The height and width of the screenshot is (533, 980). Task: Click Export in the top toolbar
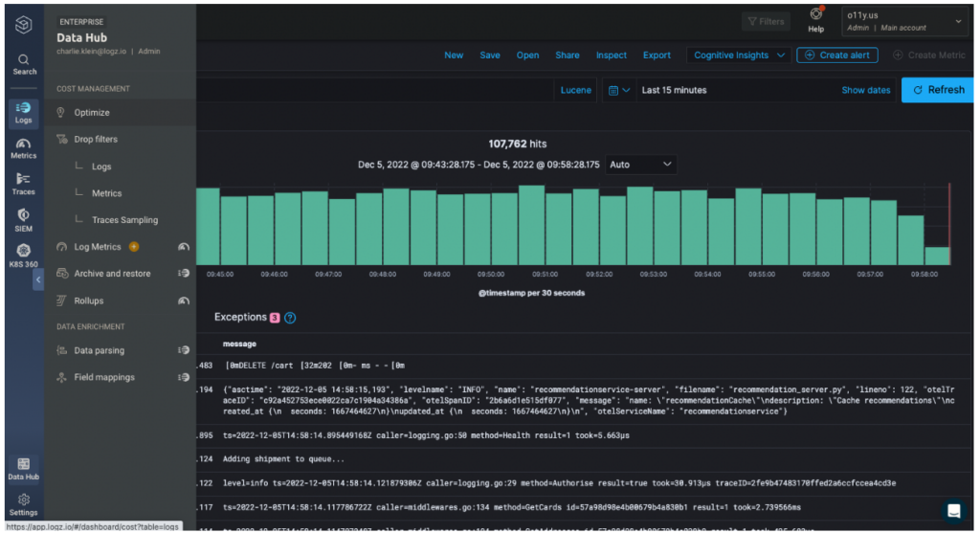[657, 55]
